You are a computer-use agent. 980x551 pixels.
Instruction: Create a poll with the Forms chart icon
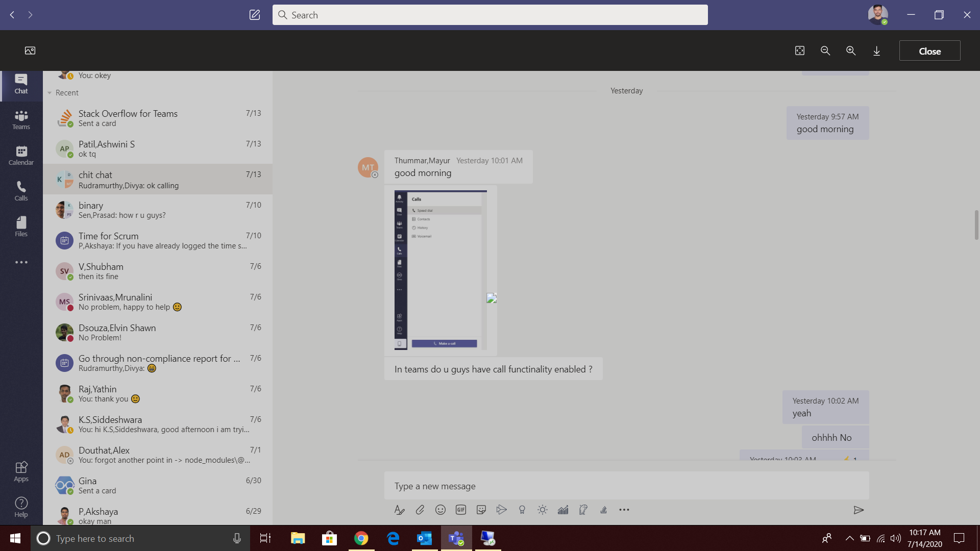(x=563, y=510)
